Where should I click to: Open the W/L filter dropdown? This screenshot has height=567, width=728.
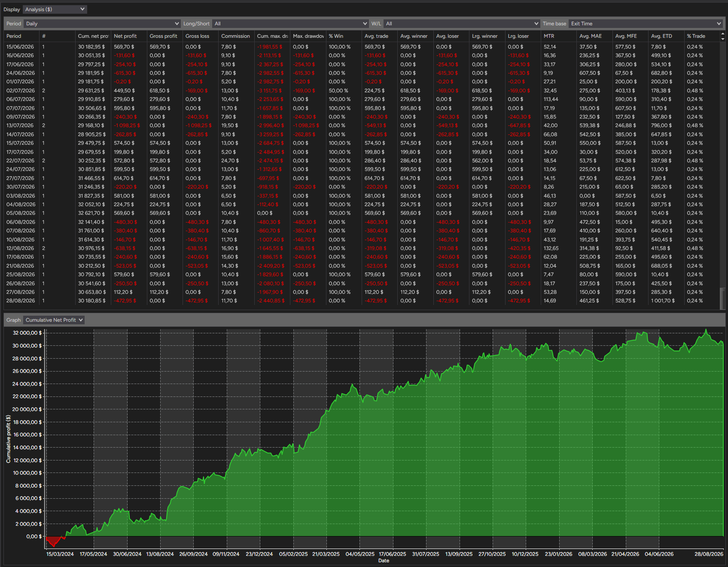coord(462,24)
